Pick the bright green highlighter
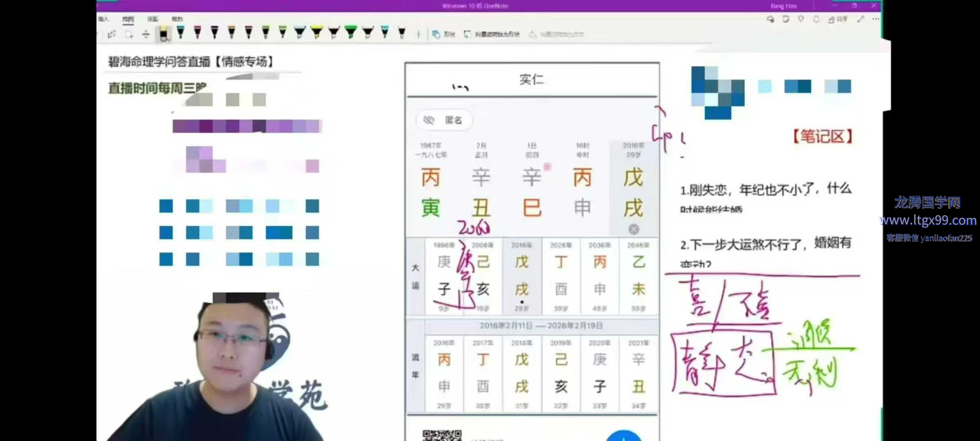Image resolution: width=980 pixels, height=441 pixels. click(x=350, y=32)
